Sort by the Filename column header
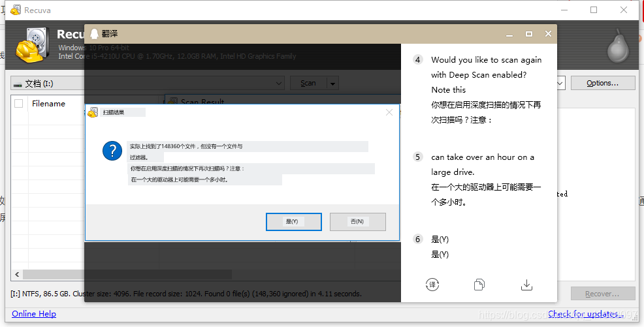Screen dimensions: 644x327 48,103
